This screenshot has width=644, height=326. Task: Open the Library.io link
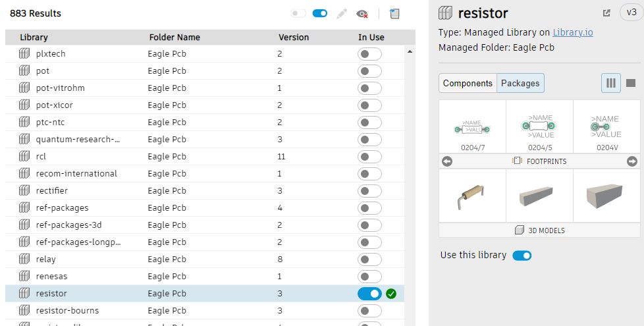(573, 32)
